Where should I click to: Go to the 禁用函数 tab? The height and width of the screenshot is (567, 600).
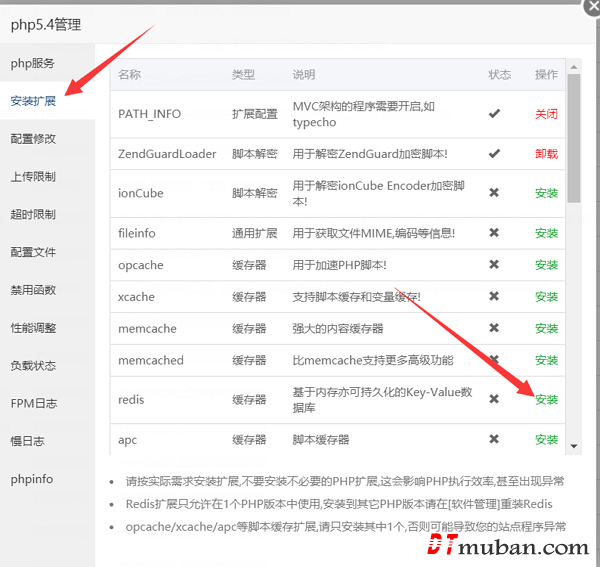pos(33,290)
